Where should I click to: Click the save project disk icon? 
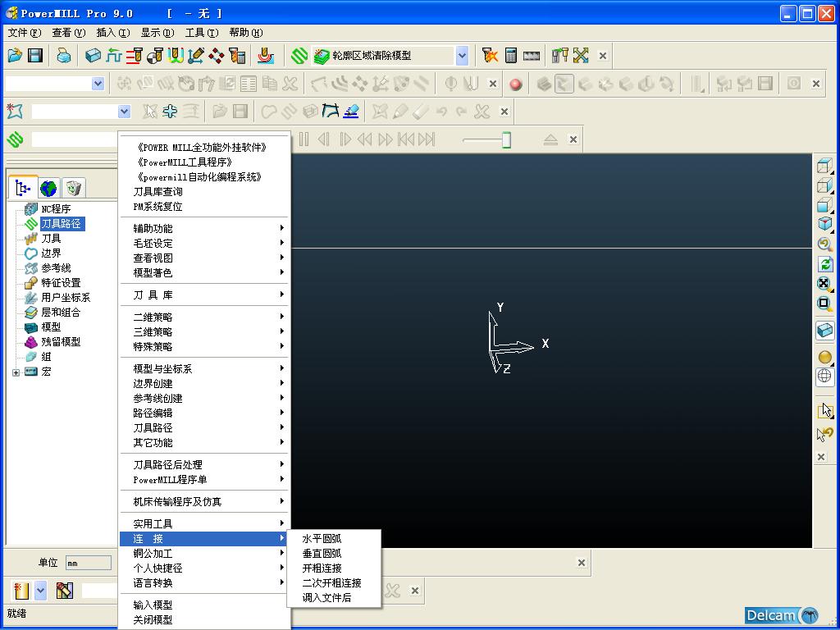35,55
